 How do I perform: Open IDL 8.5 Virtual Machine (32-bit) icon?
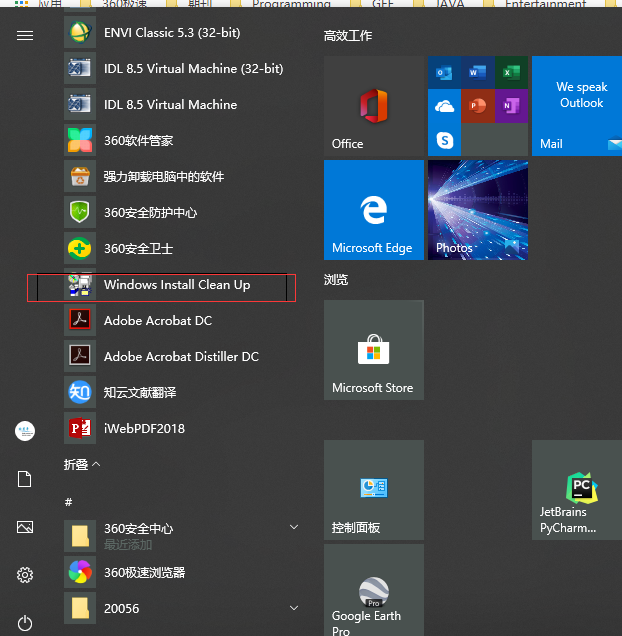tap(80, 68)
